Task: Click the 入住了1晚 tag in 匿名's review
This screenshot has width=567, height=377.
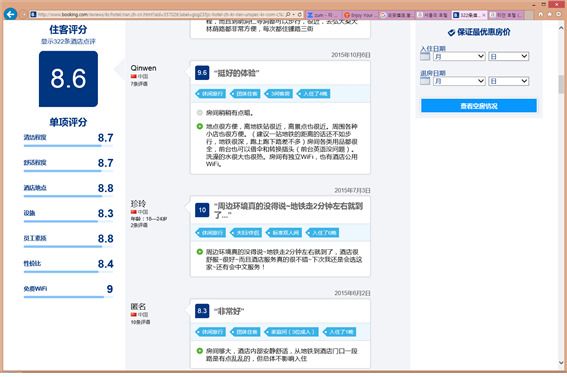Action: [x=339, y=332]
